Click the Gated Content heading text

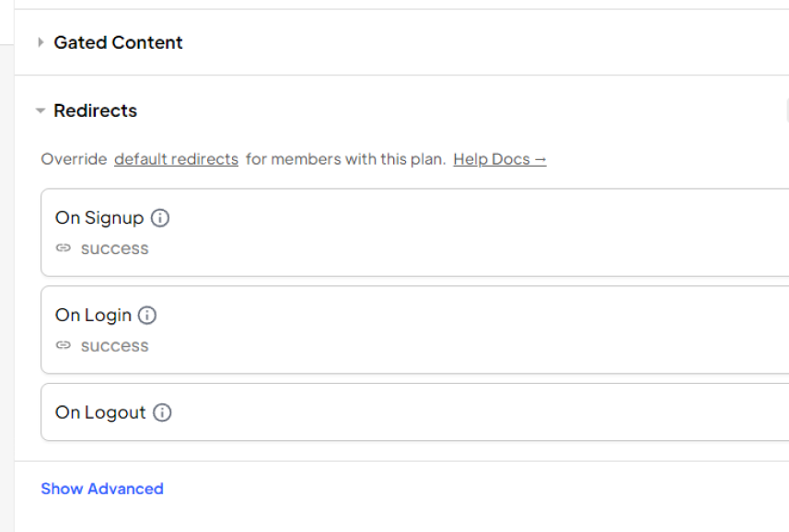pos(118,42)
